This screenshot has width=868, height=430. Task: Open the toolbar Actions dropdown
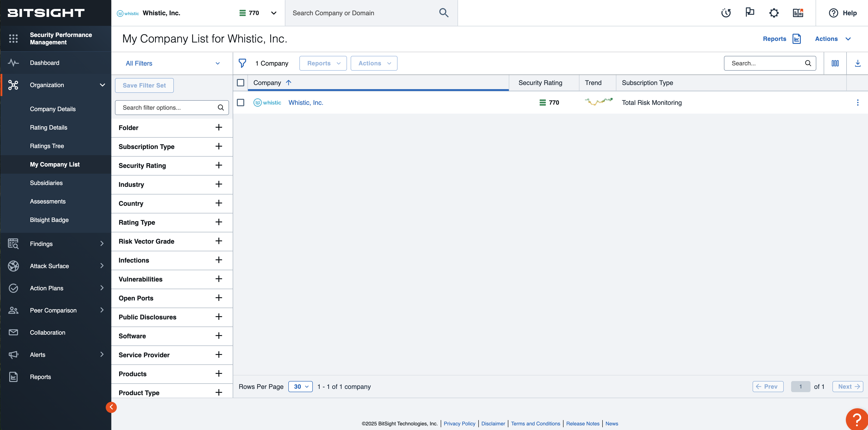374,63
